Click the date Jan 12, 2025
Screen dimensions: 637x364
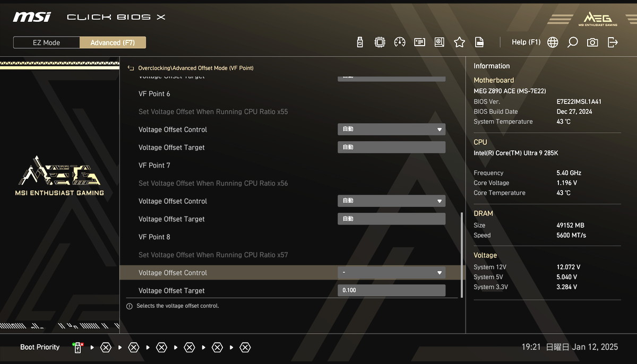(595, 347)
